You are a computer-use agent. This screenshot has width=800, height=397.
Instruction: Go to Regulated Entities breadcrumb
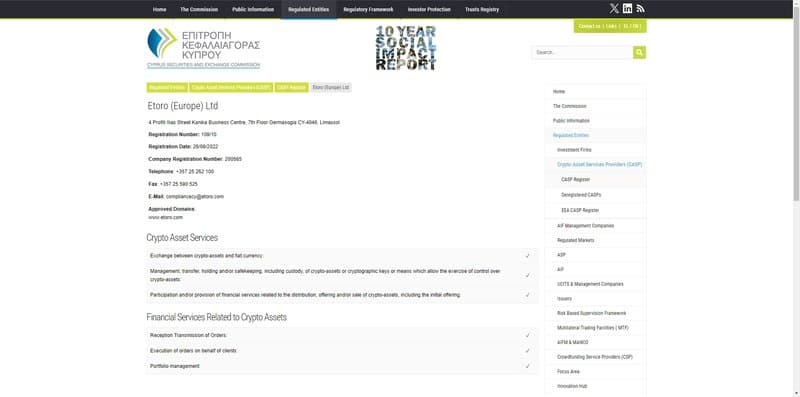pyautogui.click(x=167, y=88)
